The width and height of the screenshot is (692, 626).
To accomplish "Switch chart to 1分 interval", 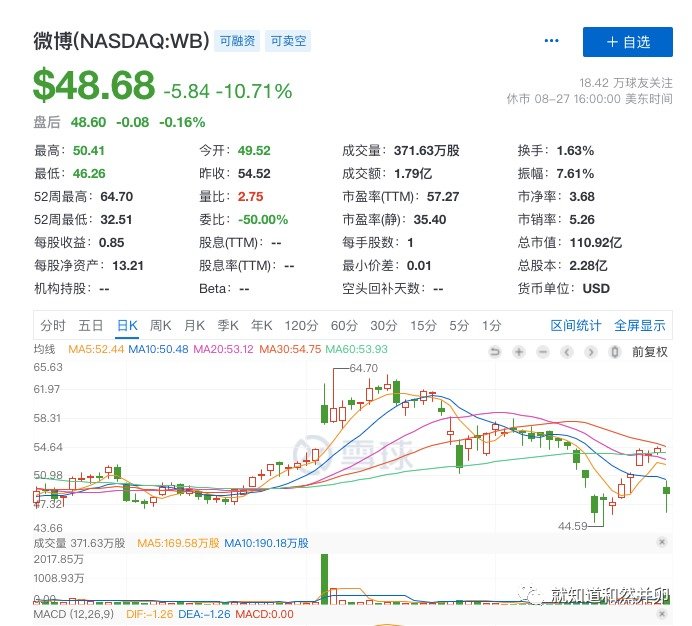I will [x=491, y=326].
